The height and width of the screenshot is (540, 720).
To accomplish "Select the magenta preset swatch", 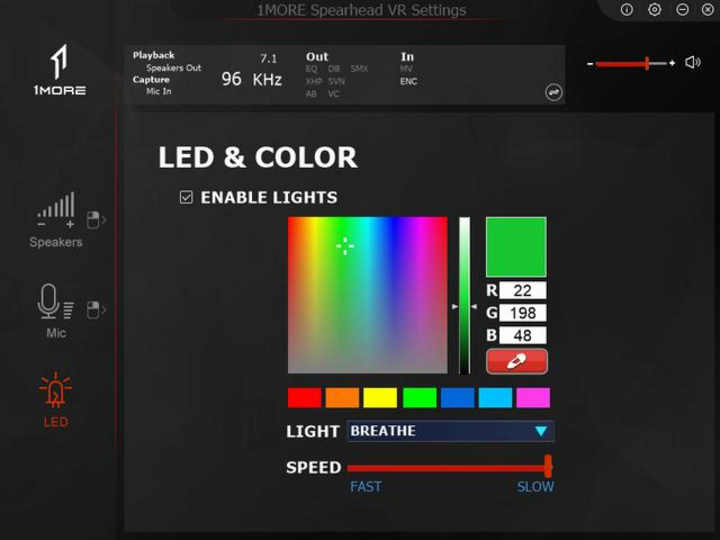I will [533, 398].
